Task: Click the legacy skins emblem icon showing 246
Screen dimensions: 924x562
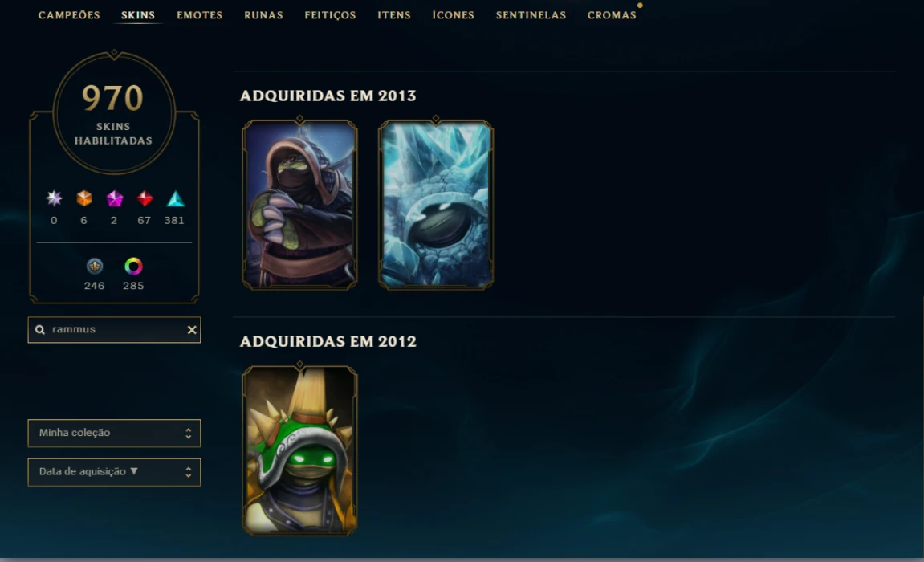Action: tap(94, 267)
